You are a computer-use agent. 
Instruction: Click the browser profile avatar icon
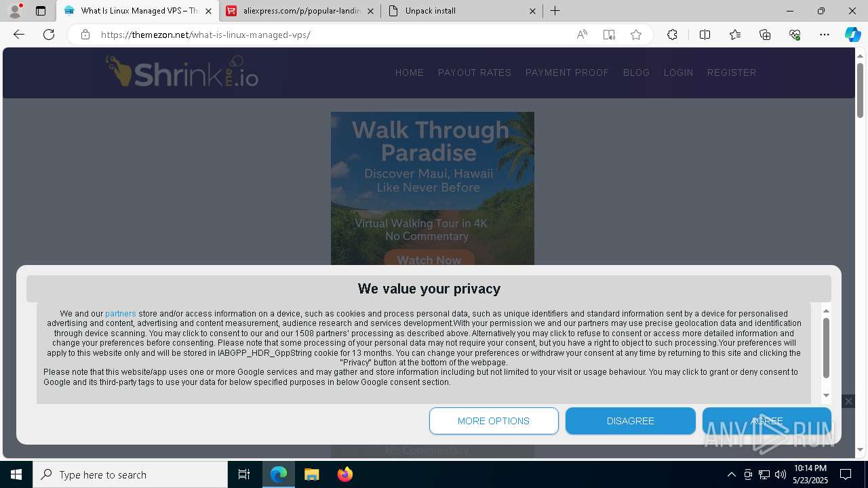pos(15,11)
